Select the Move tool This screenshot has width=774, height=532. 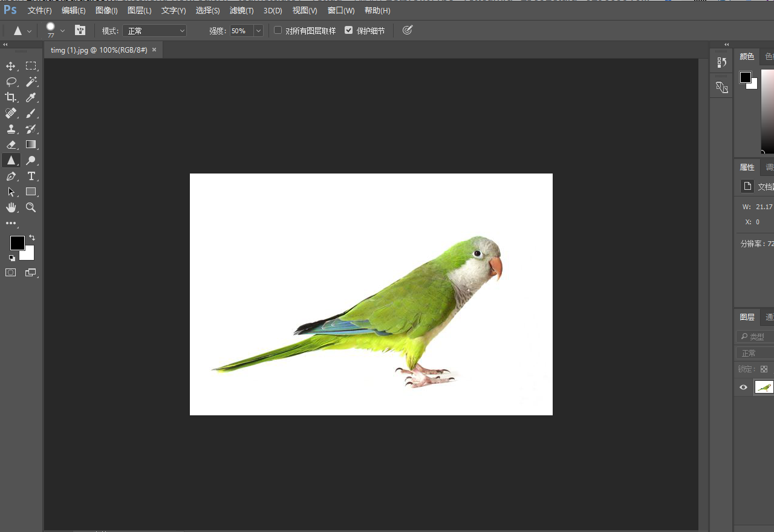point(11,66)
